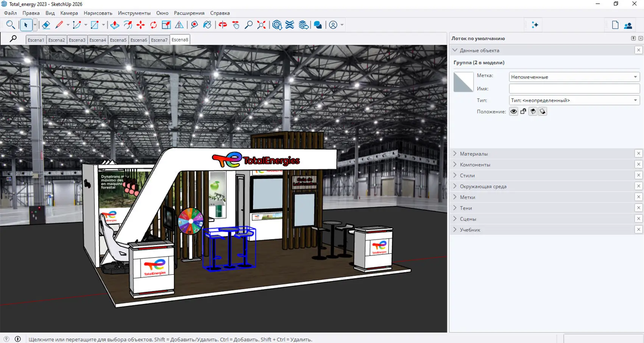Select the Paint Bucket tool
Screen dimensions: 644x343
207,25
